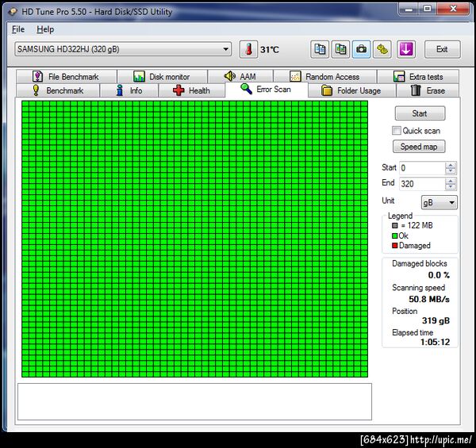476x448 pixels.
Task: Open the File Benchmark tab
Action: [67, 76]
